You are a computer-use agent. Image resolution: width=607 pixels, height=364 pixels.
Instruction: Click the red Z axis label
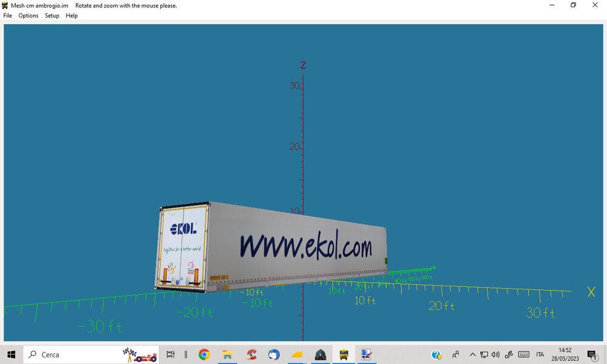[x=303, y=65]
